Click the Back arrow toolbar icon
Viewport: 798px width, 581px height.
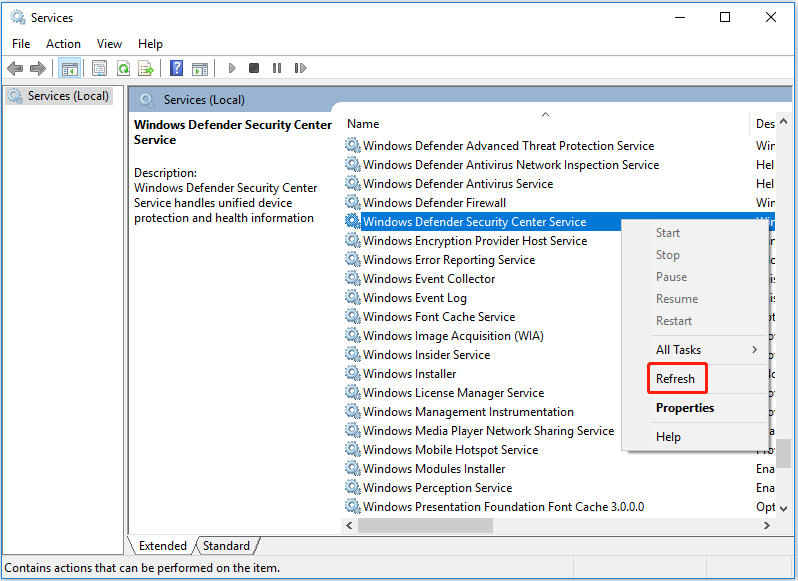pos(15,68)
